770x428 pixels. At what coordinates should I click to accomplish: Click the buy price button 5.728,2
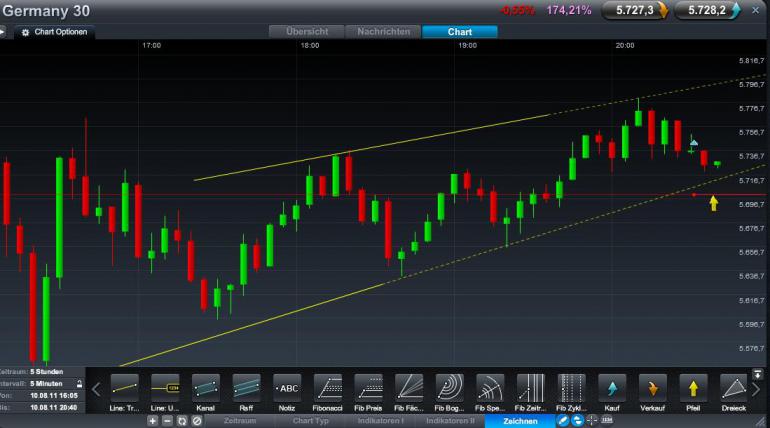(707, 10)
